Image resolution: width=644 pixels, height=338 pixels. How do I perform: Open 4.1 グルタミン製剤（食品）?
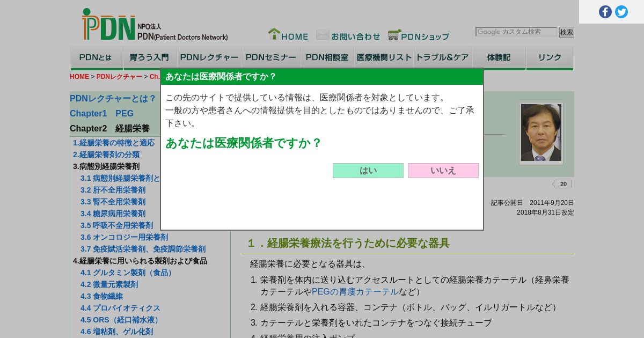(128, 273)
